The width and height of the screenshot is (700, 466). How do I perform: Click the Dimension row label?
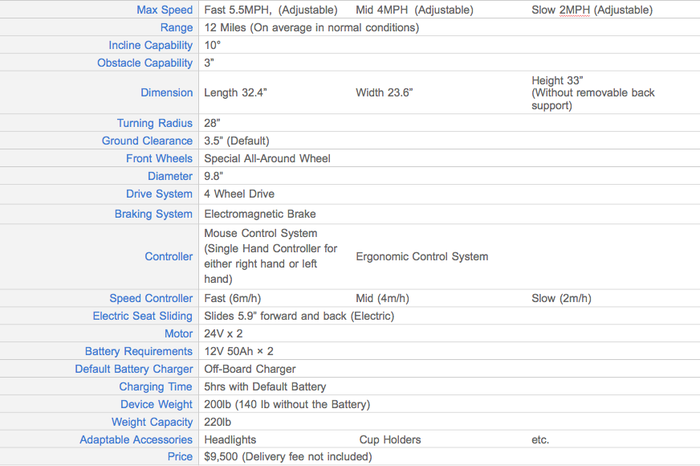pos(167,92)
